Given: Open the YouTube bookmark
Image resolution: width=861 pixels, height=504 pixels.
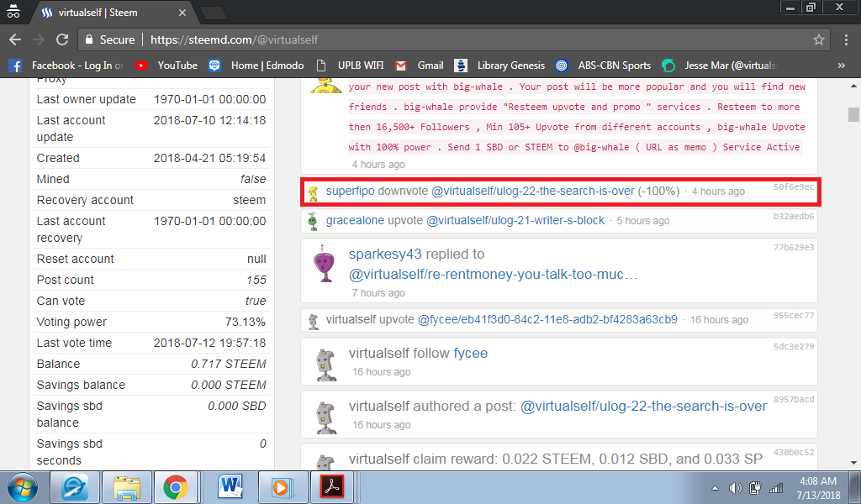Looking at the screenshot, I should click(x=166, y=66).
